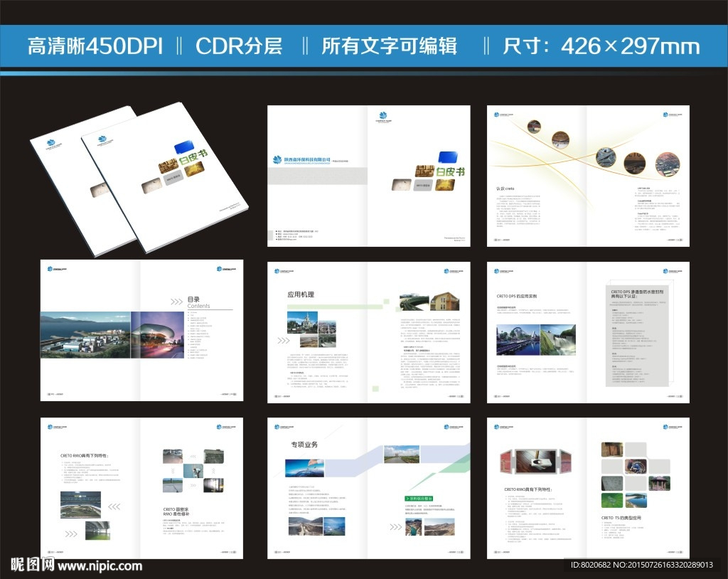Click the 尺寸 426×297mm banner text
This screenshot has height=579, width=728.
[601, 46]
